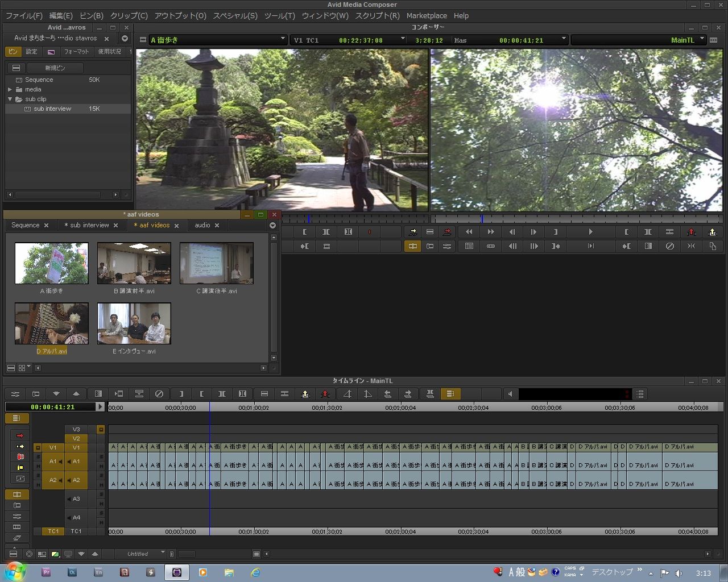Select the E インタヴュー.avi clip thumbnail
This screenshot has height=582, width=728.
[x=134, y=323]
